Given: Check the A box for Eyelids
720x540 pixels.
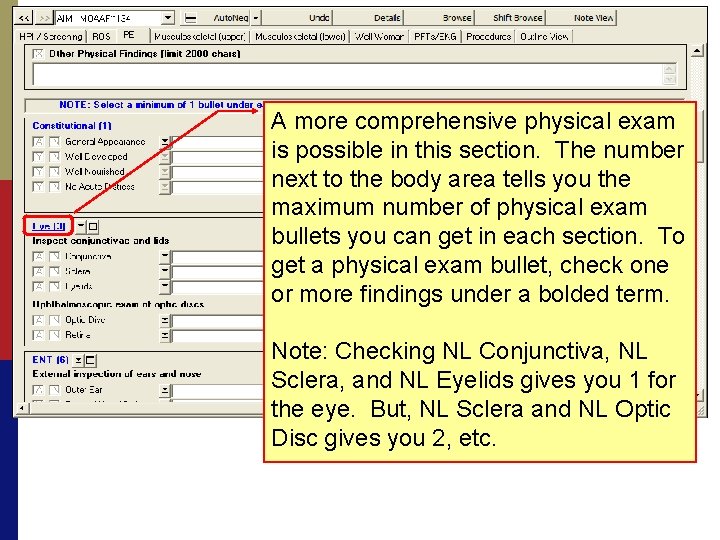Looking at the screenshot, I should pyautogui.click(x=39, y=287).
